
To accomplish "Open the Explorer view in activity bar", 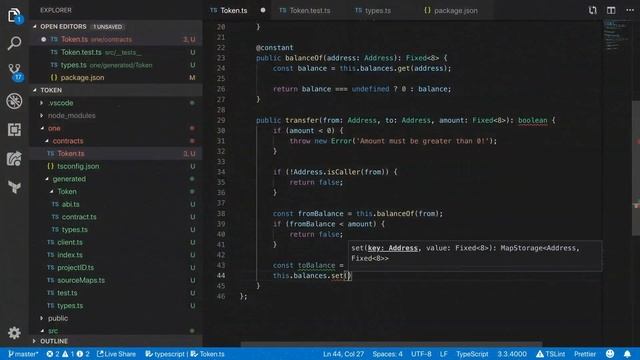I will (x=14, y=16).
